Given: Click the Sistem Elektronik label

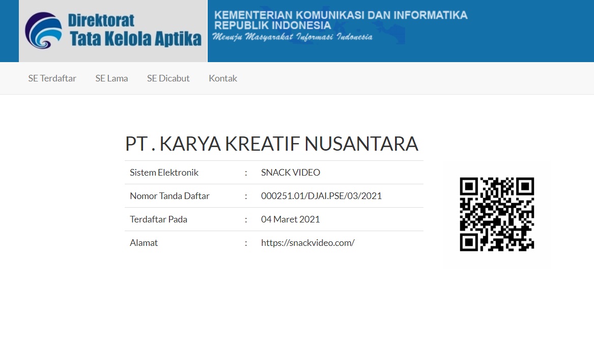Looking at the screenshot, I should click(x=164, y=173).
